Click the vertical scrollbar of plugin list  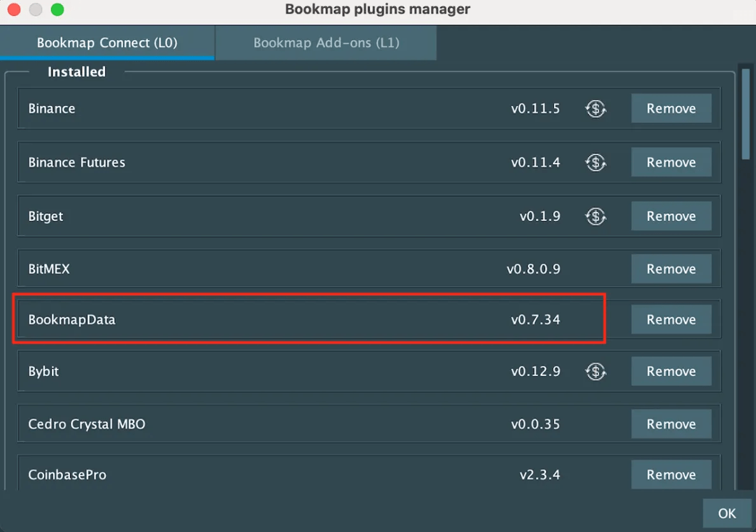[x=746, y=114]
